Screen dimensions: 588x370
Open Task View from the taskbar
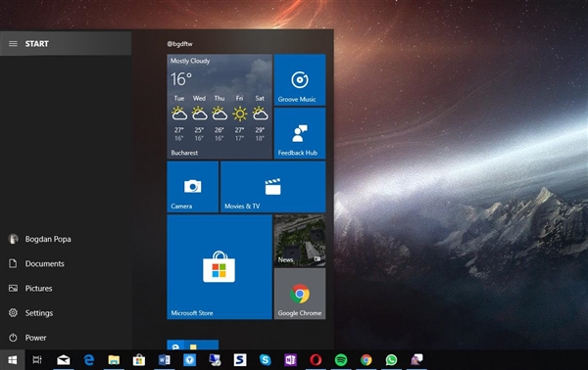click(37, 360)
